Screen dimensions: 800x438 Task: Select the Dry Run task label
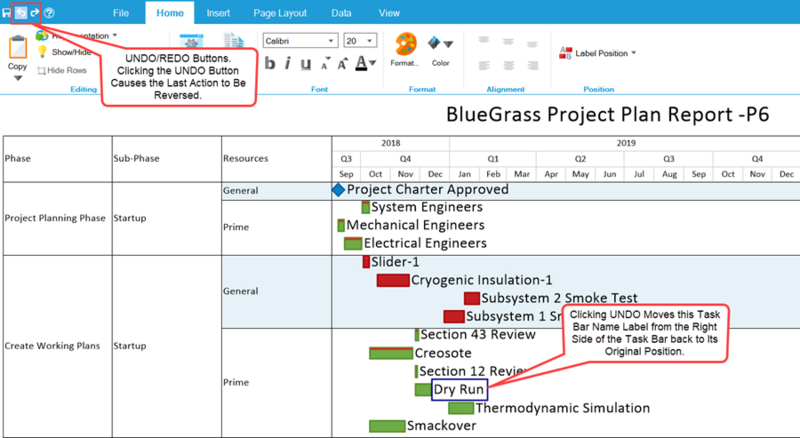tap(459, 390)
